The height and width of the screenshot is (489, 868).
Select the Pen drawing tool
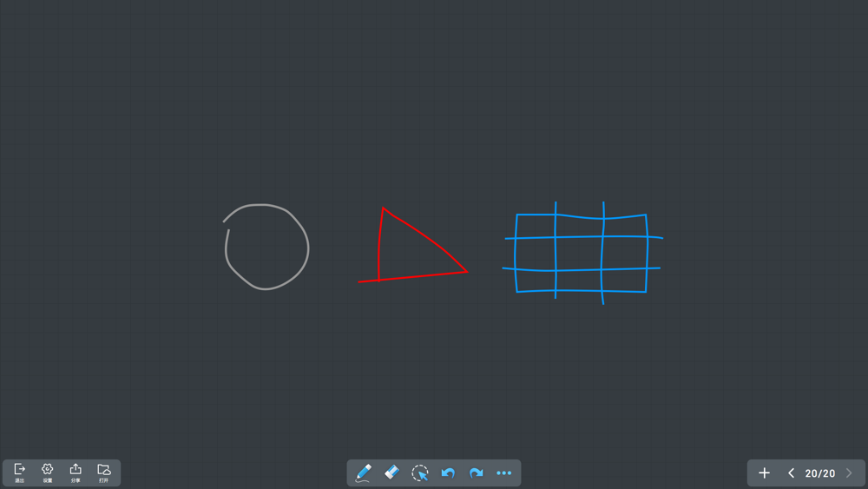coord(364,473)
